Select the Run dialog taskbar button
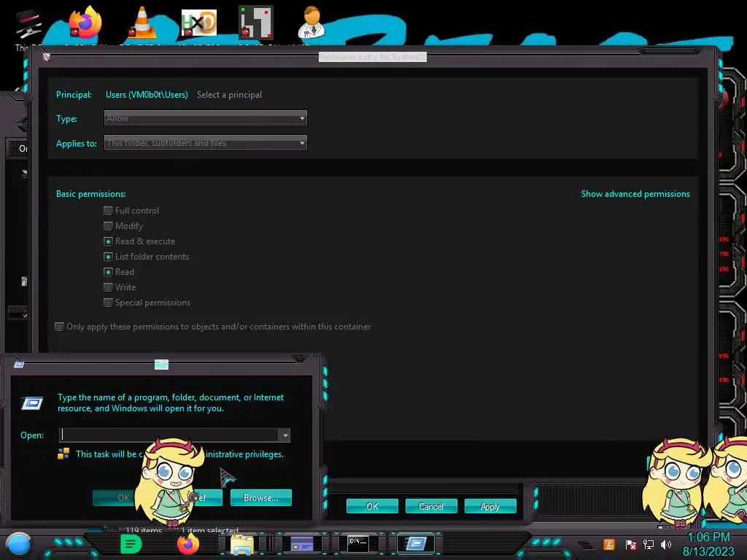 pyautogui.click(x=416, y=544)
